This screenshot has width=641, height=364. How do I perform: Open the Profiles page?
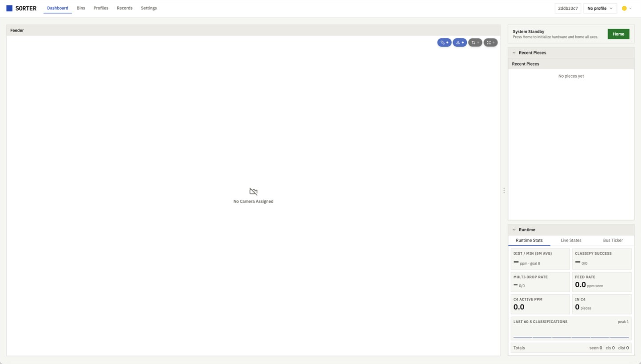pyautogui.click(x=101, y=8)
